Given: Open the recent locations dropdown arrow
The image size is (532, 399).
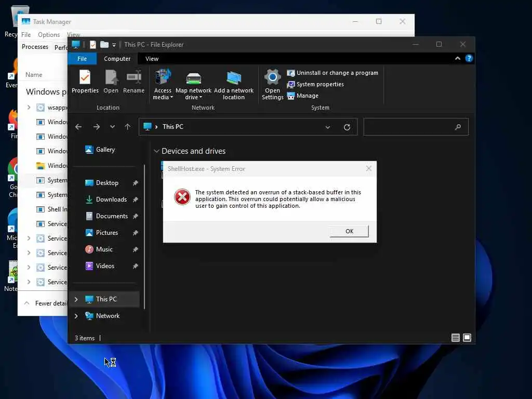Looking at the screenshot, I should [112, 127].
